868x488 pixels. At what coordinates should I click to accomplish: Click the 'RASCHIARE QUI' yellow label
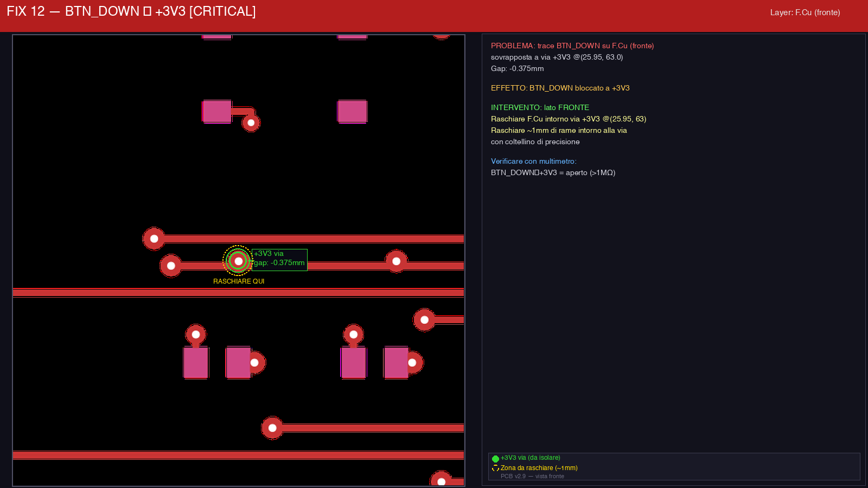coord(239,281)
